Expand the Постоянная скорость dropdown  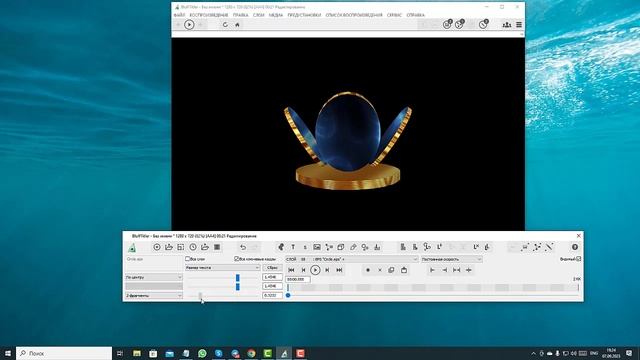451,259
